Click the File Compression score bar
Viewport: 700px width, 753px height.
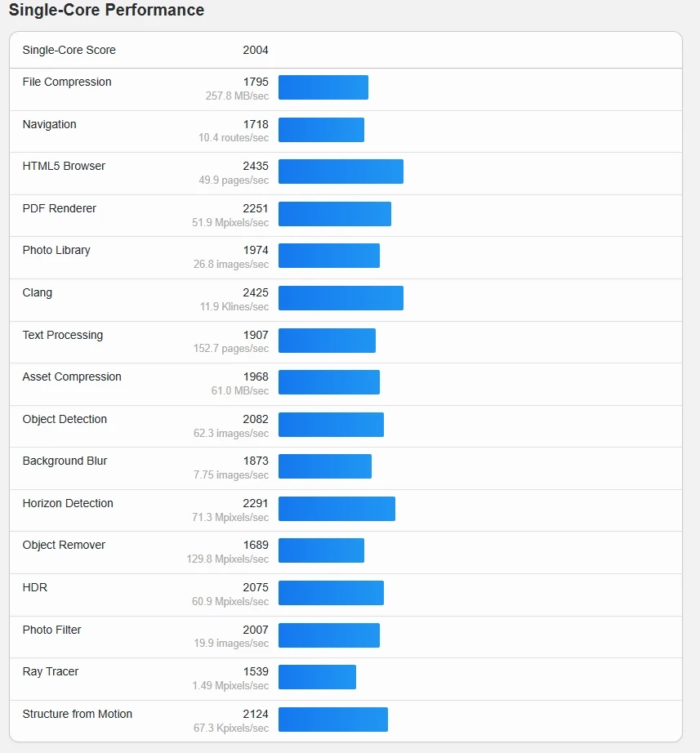click(x=323, y=87)
